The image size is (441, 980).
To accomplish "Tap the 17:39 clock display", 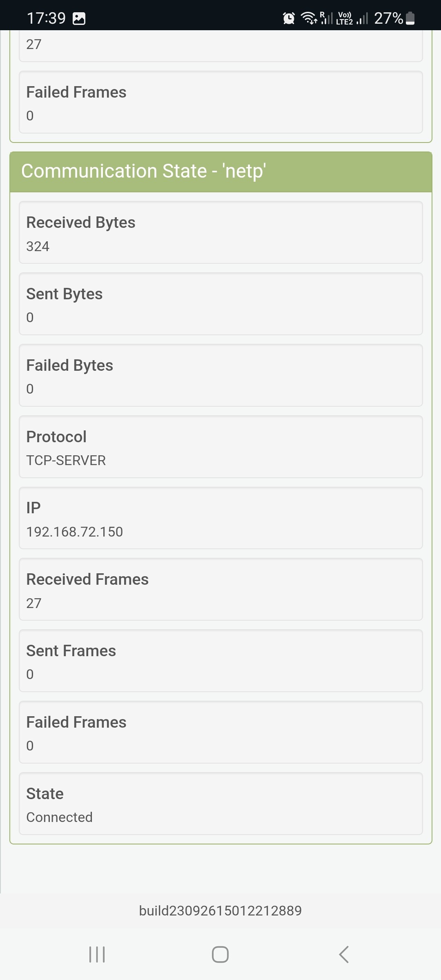I will 46,18.
